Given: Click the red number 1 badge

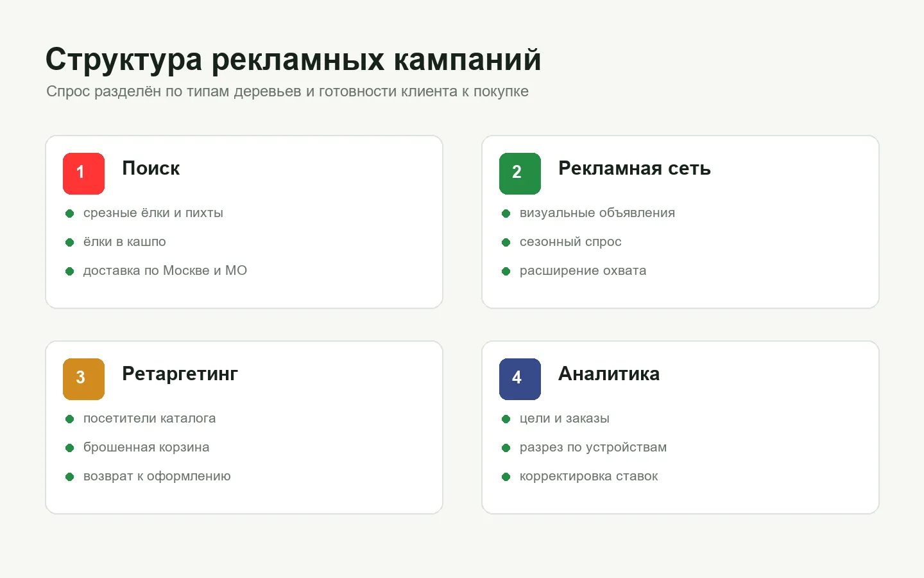Looking at the screenshot, I should tap(83, 173).
